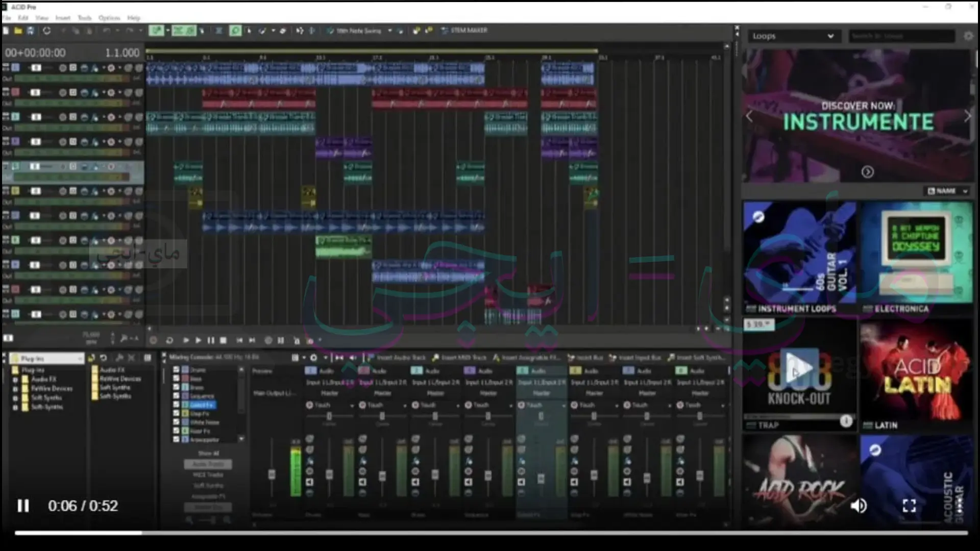This screenshot has height=551, width=980.
Task: Click the Save floppy disk toolbar icon
Action: point(31,31)
